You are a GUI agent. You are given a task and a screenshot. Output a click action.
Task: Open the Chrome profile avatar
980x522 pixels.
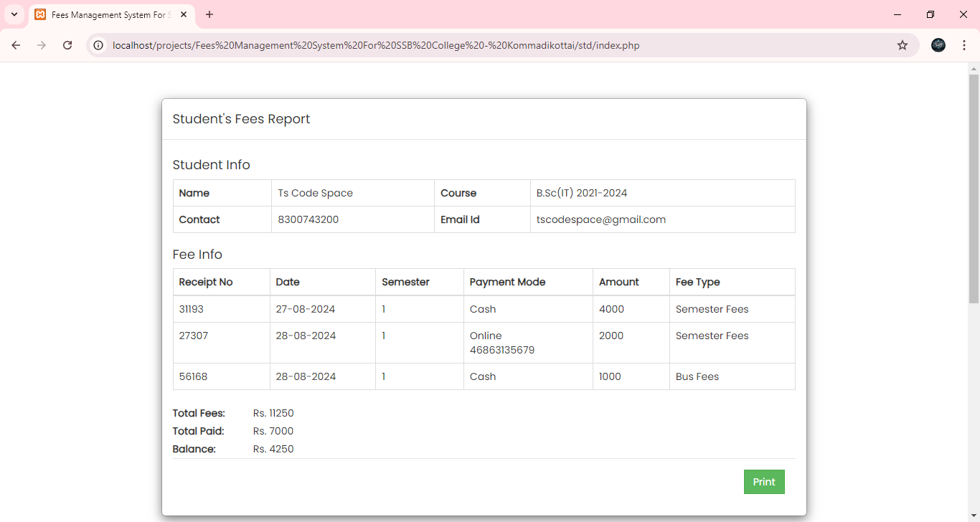point(938,45)
